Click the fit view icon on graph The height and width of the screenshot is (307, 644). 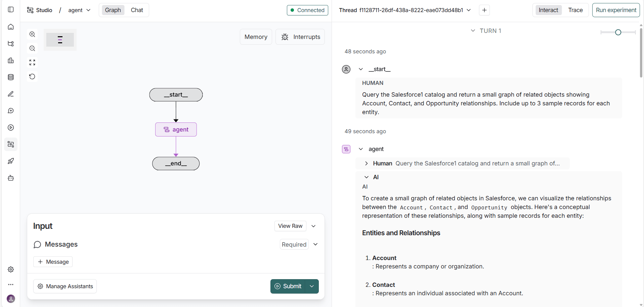32,62
